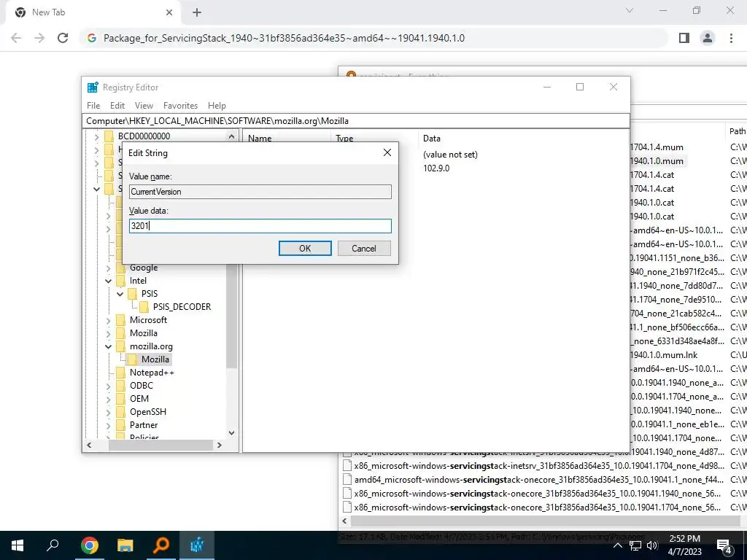Collapse the PSIS registry key
This screenshot has width=747, height=560.
coord(120,294)
